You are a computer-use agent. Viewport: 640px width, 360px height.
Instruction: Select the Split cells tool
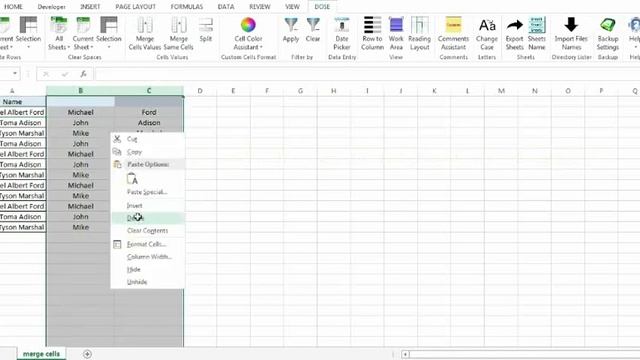tap(206, 30)
